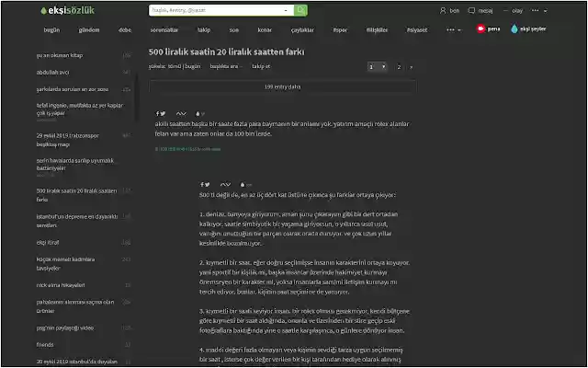Open the ekşi sözlük logo homepage
The height and width of the screenshot is (368, 588).
[67, 10]
